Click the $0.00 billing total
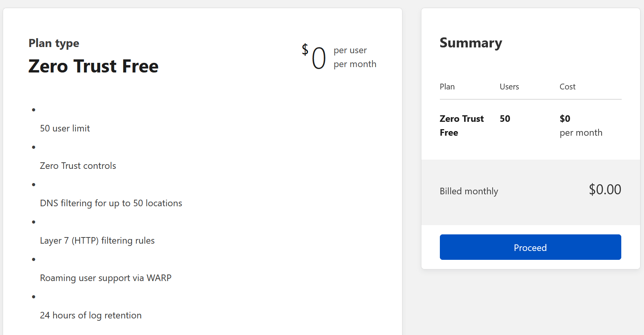This screenshot has height=335, width=644. pyautogui.click(x=605, y=190)
